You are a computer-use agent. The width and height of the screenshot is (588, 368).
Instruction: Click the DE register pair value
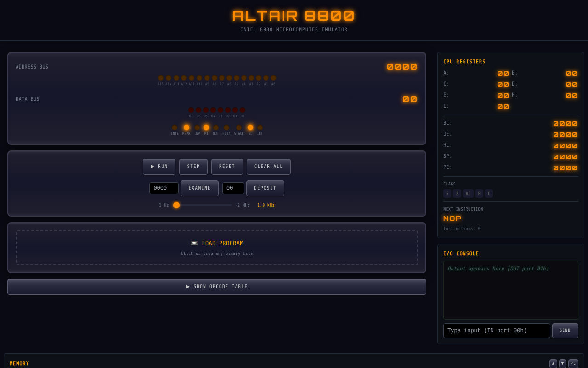coord(565,135)
